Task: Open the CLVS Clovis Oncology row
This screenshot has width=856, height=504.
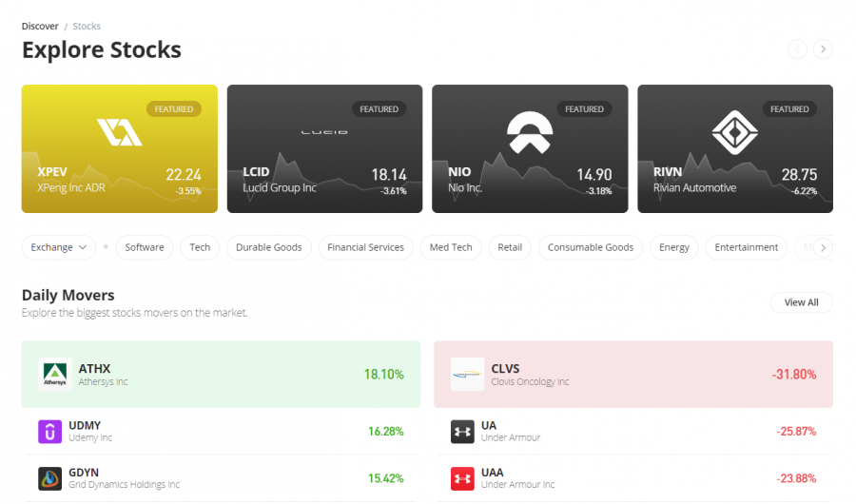Action: [x=633, y=374]
